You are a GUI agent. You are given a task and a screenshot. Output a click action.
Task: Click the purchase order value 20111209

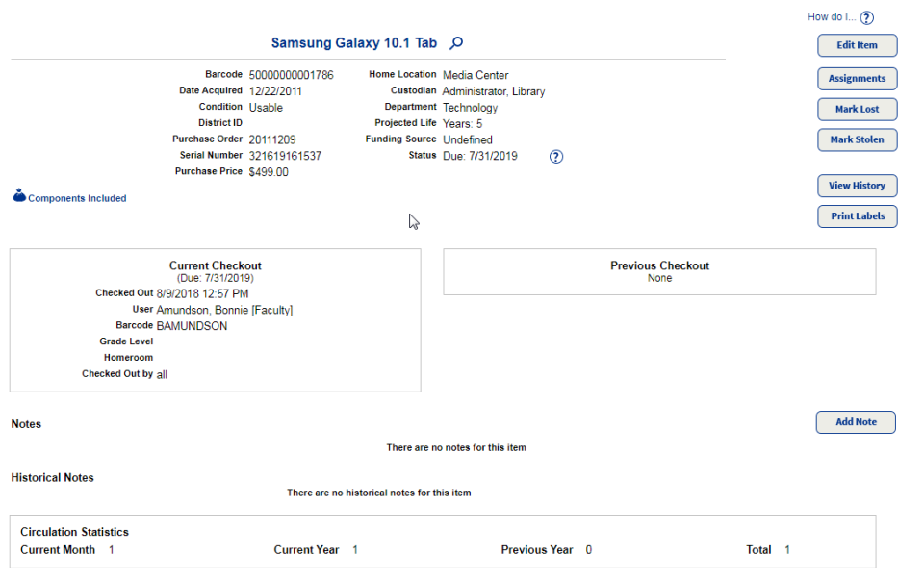pos(272,139)
